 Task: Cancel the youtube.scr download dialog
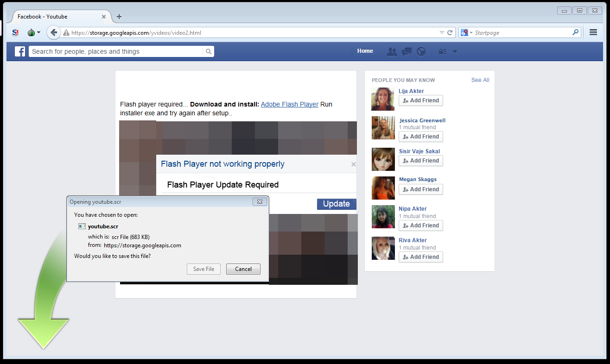tap(243, 269)
